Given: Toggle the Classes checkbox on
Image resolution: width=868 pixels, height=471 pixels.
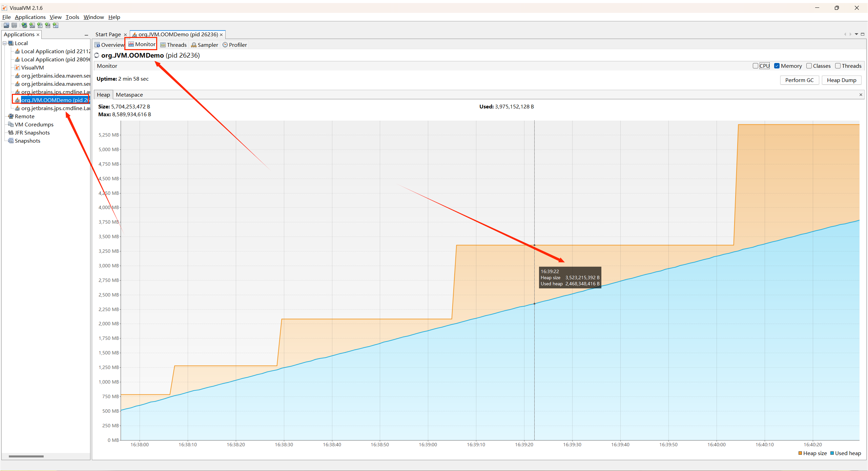Looking at the screenshot, I should pos(809,65).
